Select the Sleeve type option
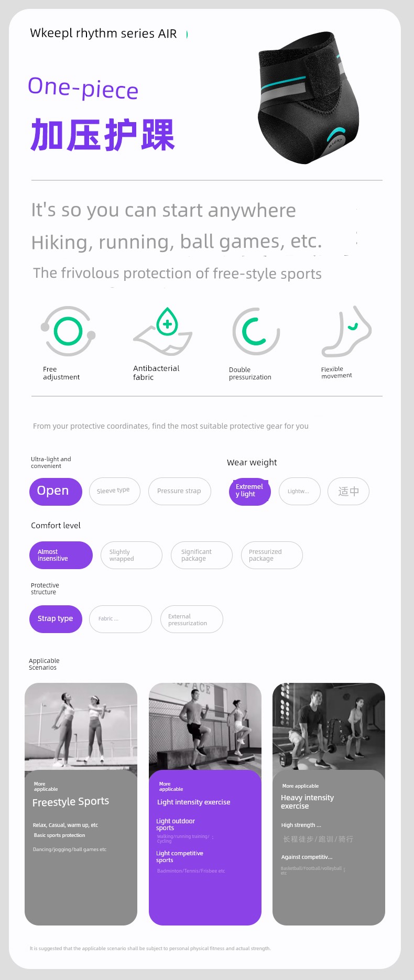The height and width of the screenshot is (980, 414). tap(114, 492)
